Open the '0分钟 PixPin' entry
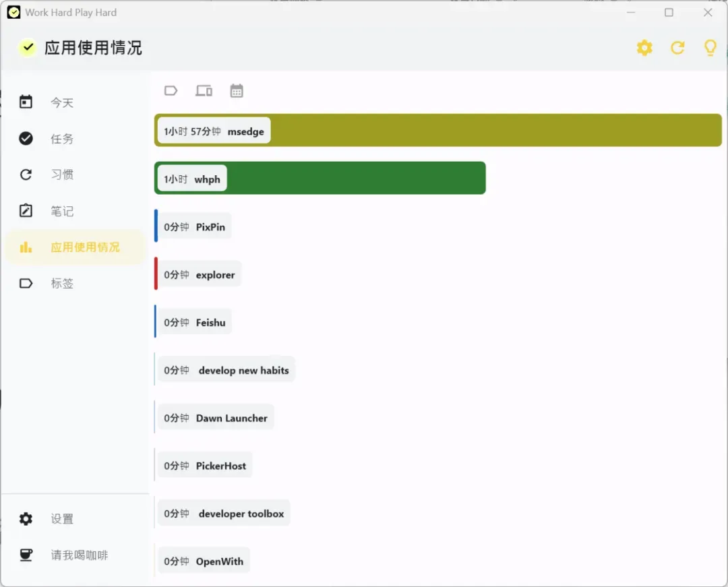Viewport: 728px width, 587px height. (x=195, y=226)
